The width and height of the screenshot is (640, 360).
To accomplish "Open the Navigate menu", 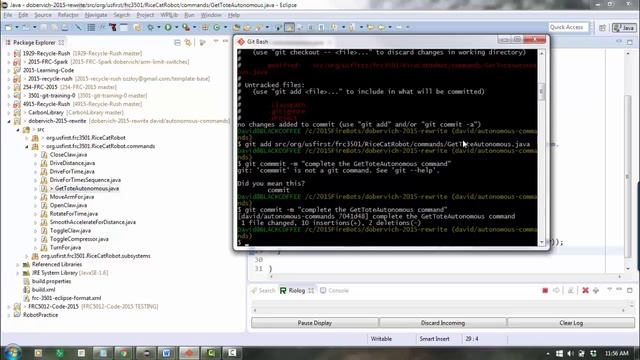I will pyautogui.click(x=96, y=15).
